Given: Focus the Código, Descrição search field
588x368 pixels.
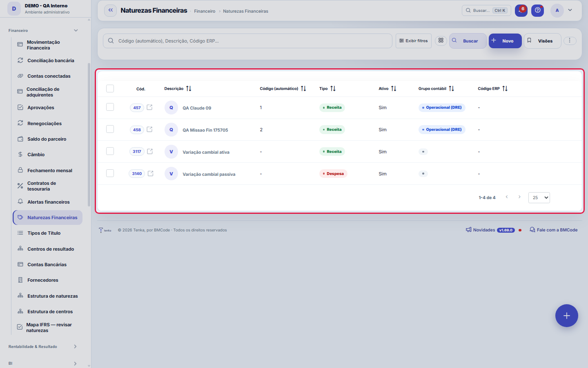Looking at the screenshot, I should pos(247,41).
